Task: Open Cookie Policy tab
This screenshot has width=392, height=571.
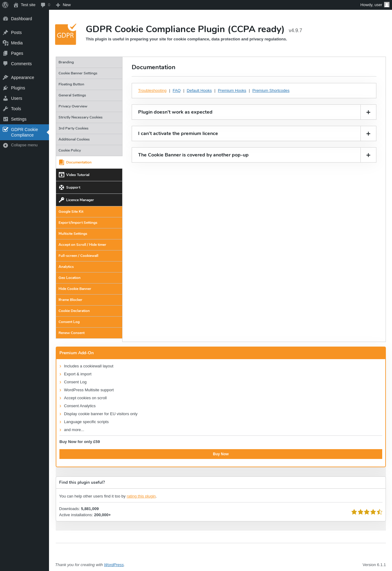Action: point(89,150)
